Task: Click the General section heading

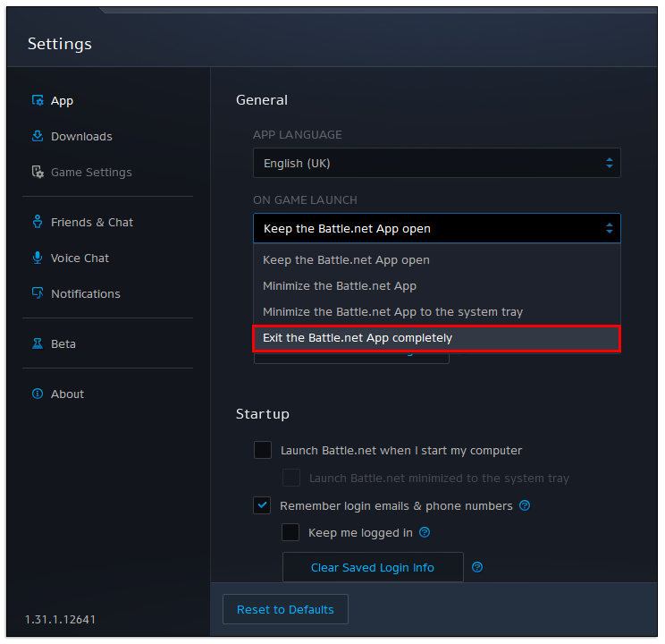Action: pyautogui.click(x=262, y=100)
